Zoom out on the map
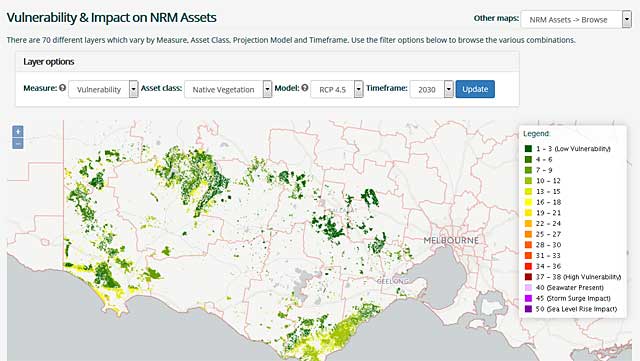 click(x=18, y=143)
